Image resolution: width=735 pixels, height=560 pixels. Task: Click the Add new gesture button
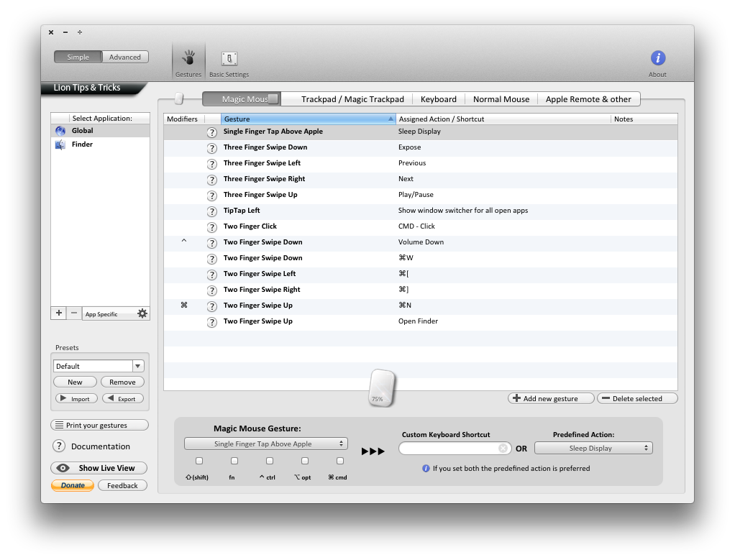click(551, 398)
